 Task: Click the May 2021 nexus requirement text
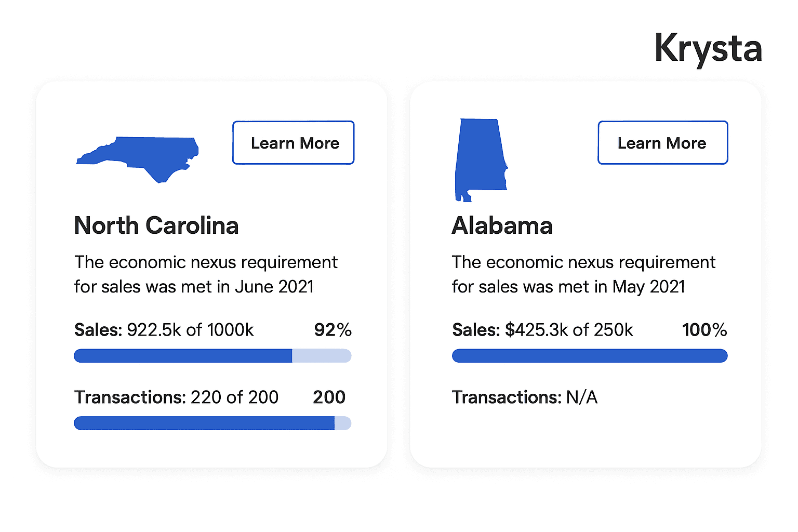(583, 274)
